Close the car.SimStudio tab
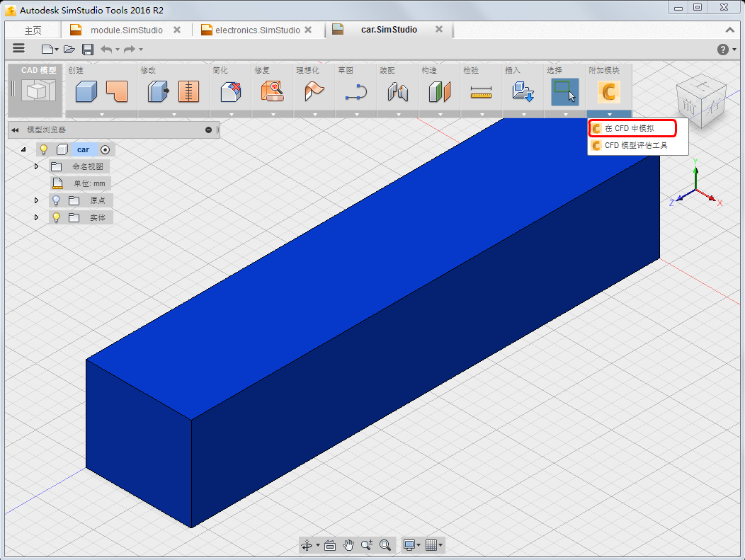This screenshot has width=745, height=560. (439, 29)
